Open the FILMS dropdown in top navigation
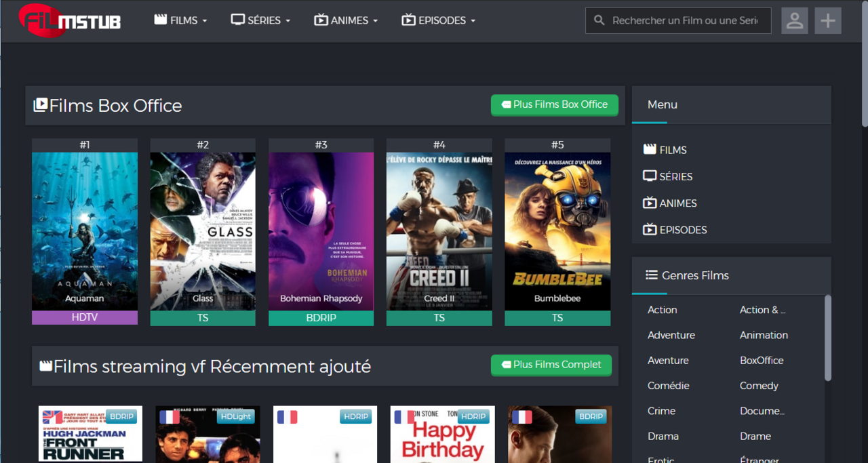 [180, 20]
